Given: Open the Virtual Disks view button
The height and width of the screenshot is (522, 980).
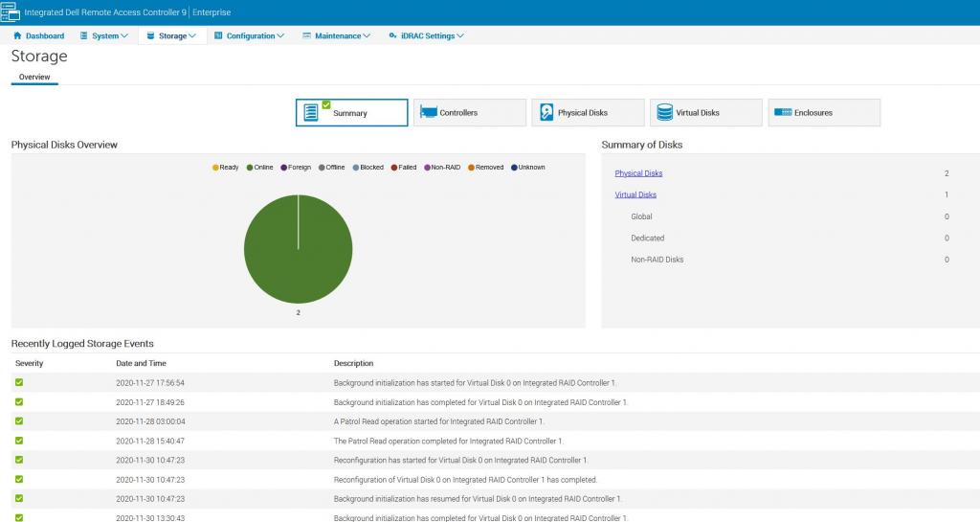Looking at the screenshot, I should (705, 112).
